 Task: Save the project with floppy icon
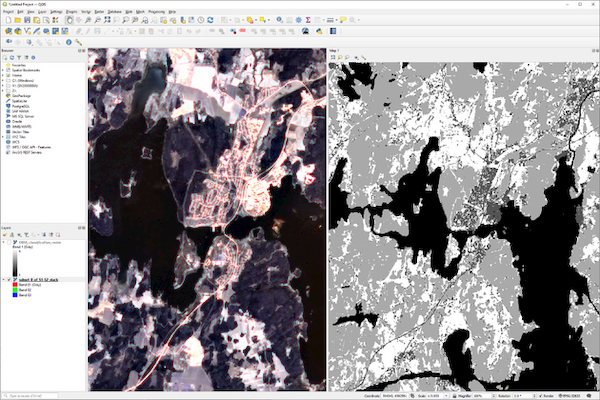coord(27,20)
